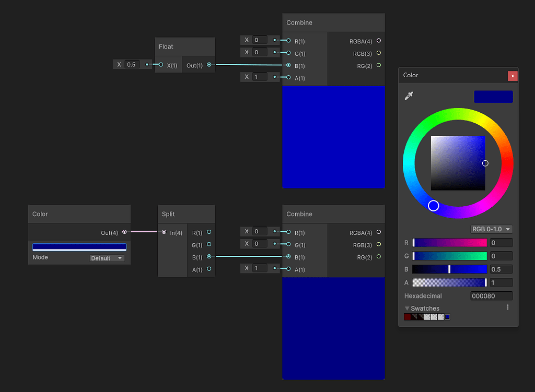Select the blue swatch in the Swatches row
535x392 pixels.
pyautogui.click(x=447, y=316)
